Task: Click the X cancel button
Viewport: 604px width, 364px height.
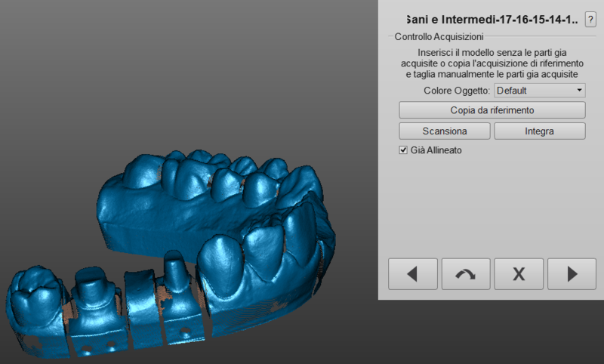Action: pos(519,274)
